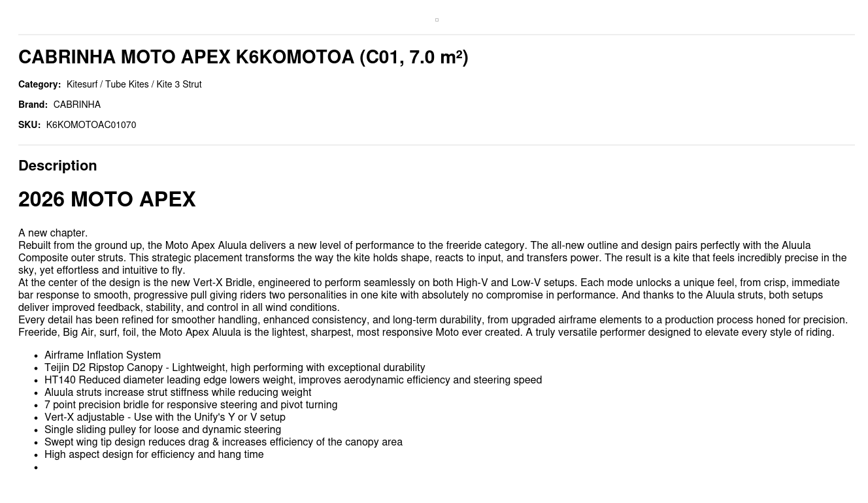The image size is (868, 503).
Task: Click the HT140 reduced diameter leading edge bullet
Action: [x=293, y=380]
